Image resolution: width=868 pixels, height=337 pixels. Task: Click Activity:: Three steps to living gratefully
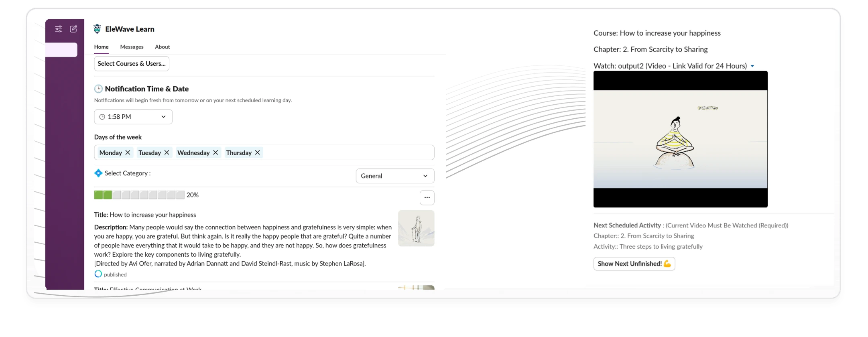(x=648, y=246)
